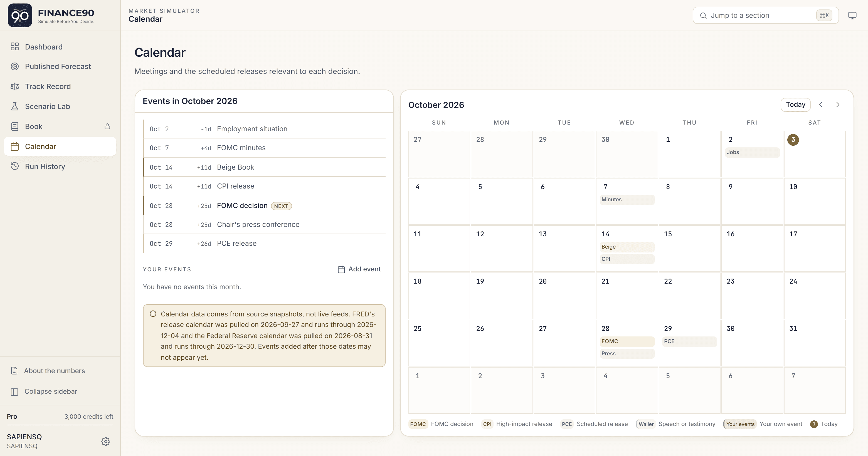Select the PCE release list row
This screenshot has width=868, height=456.
tap(264, 244)
